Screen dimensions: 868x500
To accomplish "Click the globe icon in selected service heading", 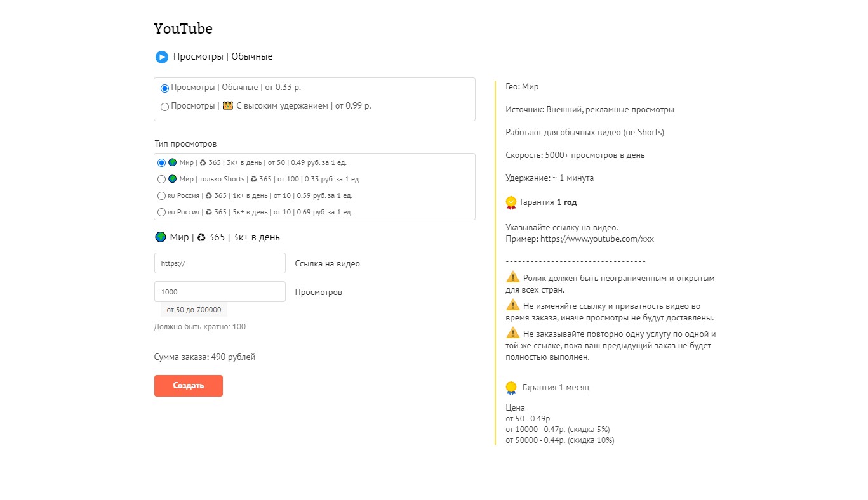I will pyautogui.click(x=161, y=237).
